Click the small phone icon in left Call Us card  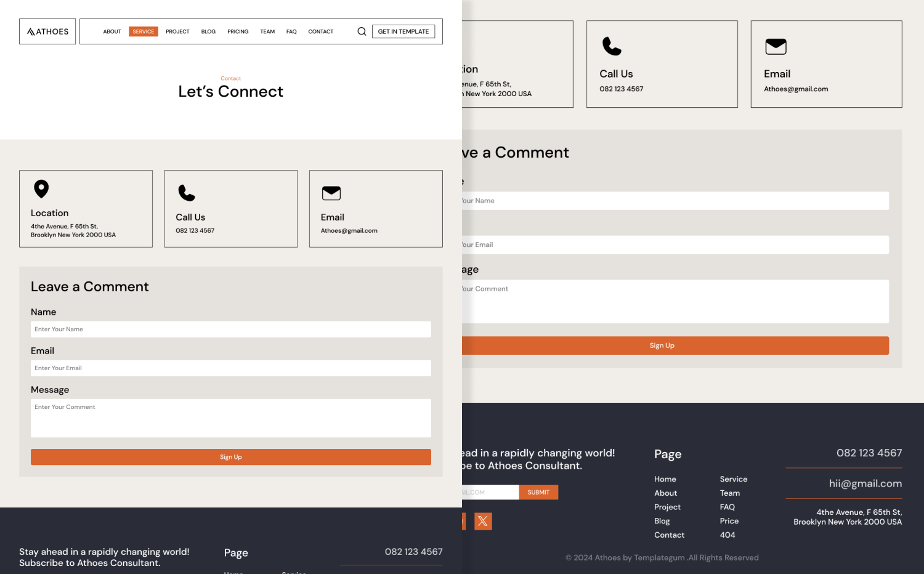[x=186, y=193]
